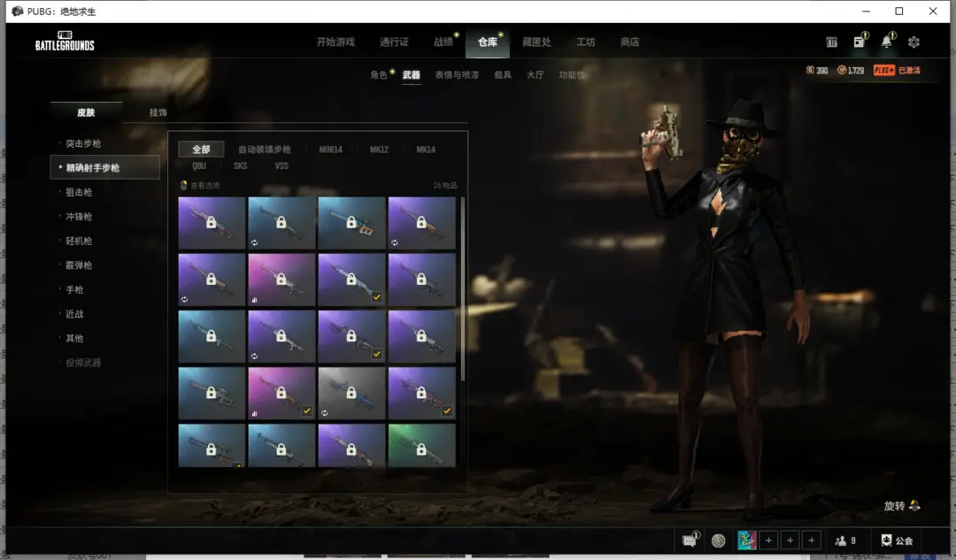Filter skins by 全部

coord(201,150)
